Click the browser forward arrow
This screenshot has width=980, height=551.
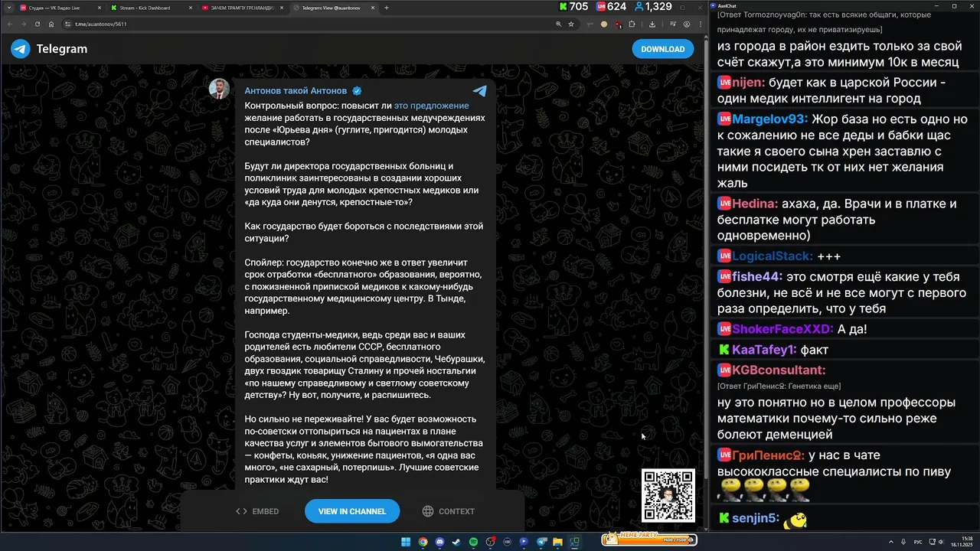click(24, 24)
